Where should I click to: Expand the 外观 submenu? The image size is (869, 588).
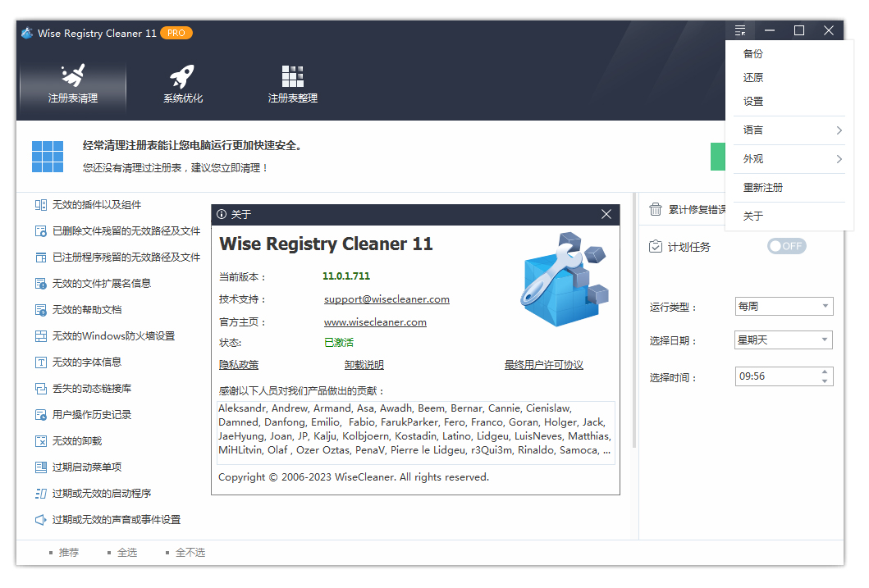point(789,159)
